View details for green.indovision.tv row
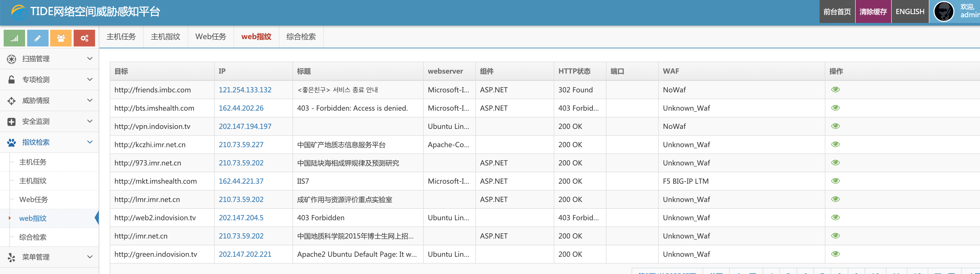The height and width of the screenshot is (274, 980). pyautogui.click(x=836, y=254)
